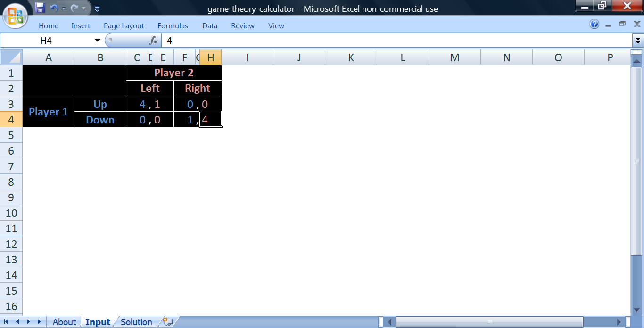Open the Formulas ribbon tab
This screenshot has width=644, height=328.
click(173, 26)
